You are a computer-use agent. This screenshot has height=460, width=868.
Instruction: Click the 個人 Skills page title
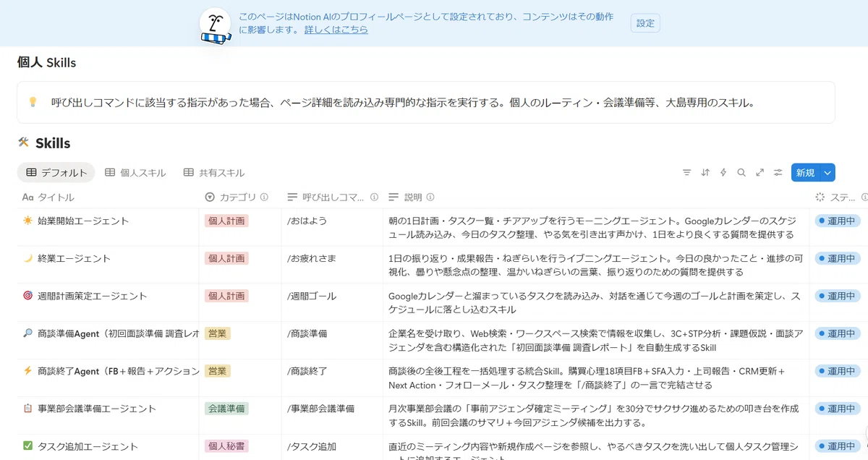coord(47,63)
